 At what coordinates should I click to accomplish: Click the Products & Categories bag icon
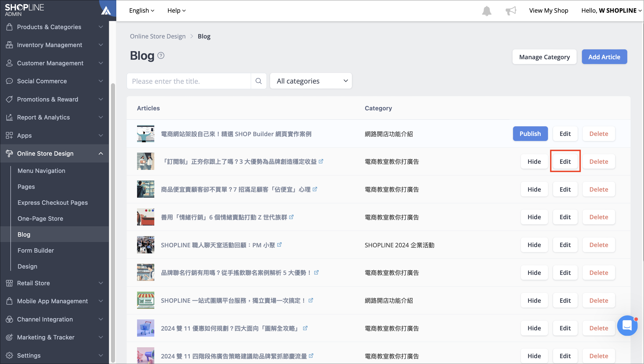pos(9,27)
